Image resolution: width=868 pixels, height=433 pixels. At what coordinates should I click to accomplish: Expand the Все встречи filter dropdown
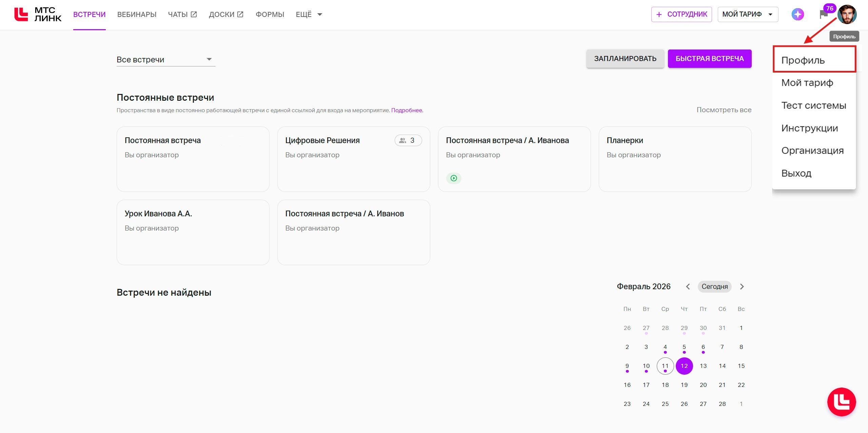click(165, 60)
